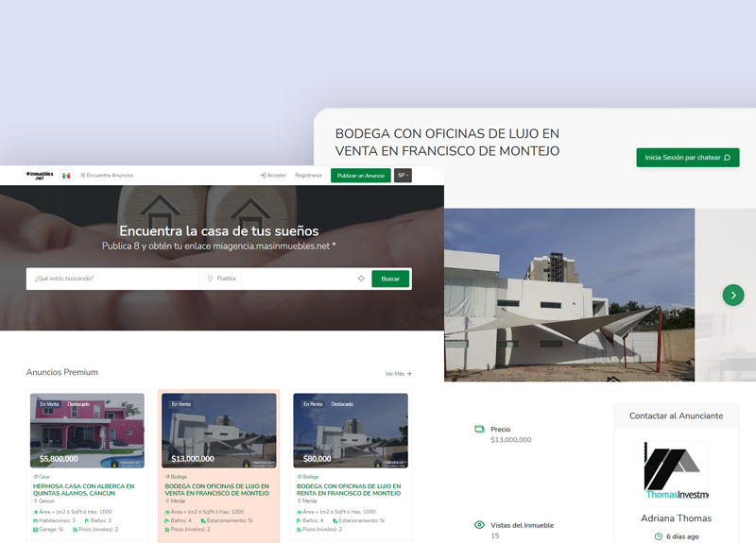The width and height of the screenshot is (756, 543).
Task: Click the Puebla location field
Action: click(x=279, y=279)
